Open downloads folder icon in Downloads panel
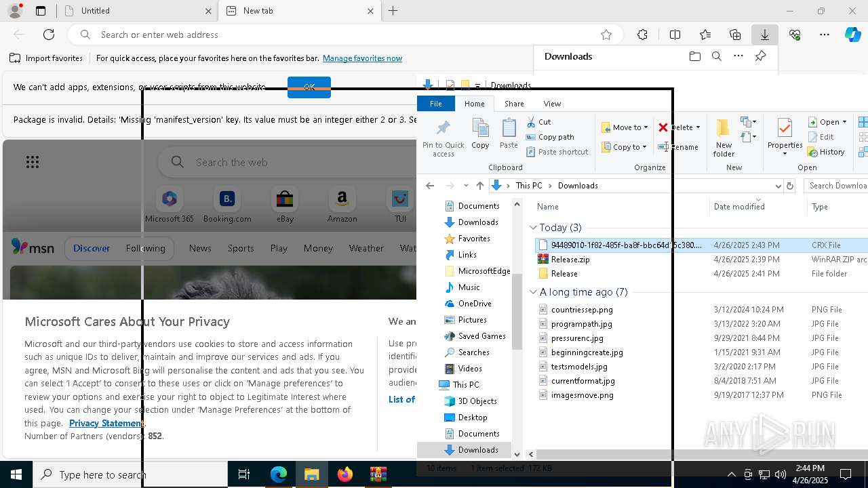868x488 pixels. click(x=695, y=56)
